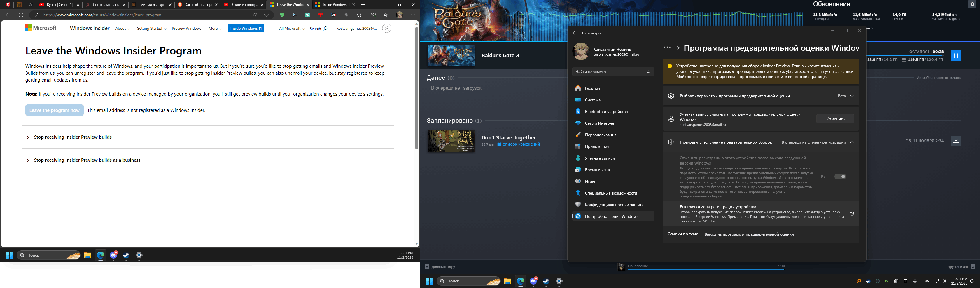Open the NVIDIA icon in the system tray
Image resolution: width=980 pixels, height=288 pixels.
pyautogui.click(x=887, y=281)
